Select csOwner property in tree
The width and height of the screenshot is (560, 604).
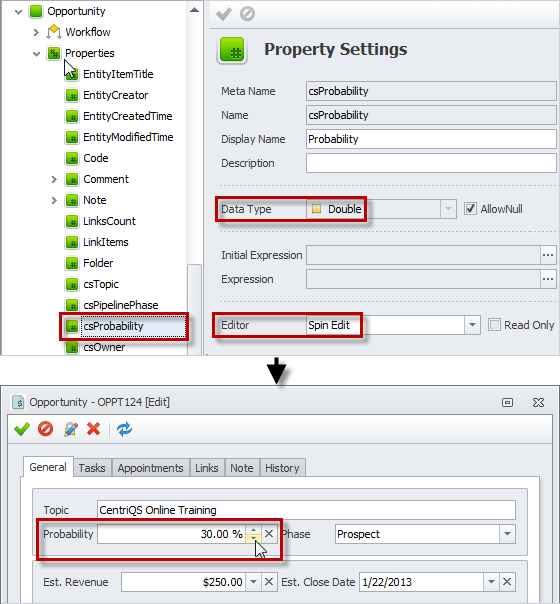[x=104, y=347]
